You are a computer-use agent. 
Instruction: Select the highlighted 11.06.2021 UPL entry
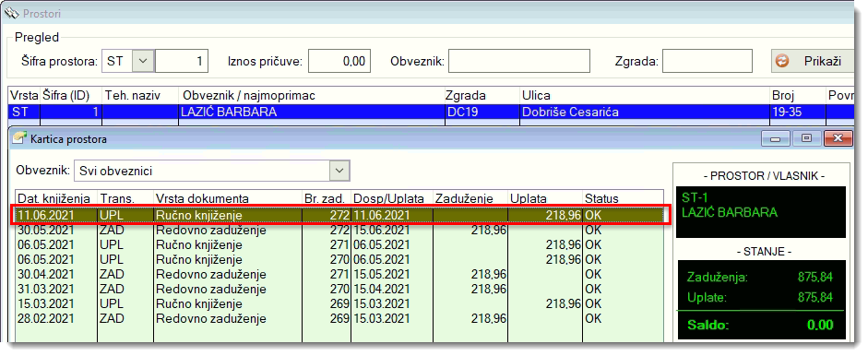tap(339, 215)
